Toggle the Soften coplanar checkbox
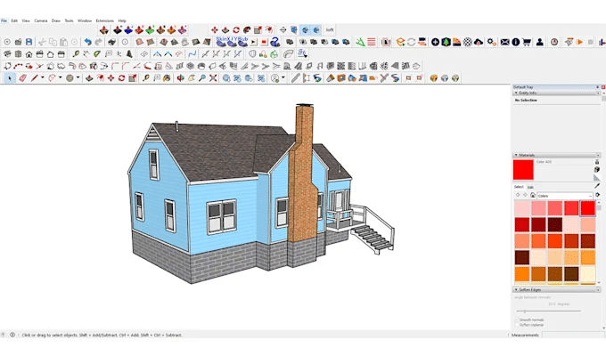This screenshot has width=606, height=364. pos(517,325)
